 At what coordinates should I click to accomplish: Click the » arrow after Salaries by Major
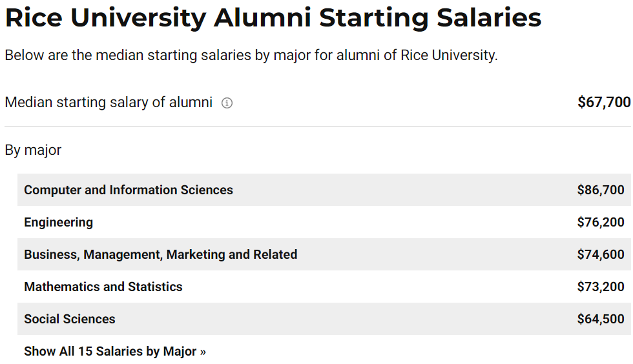(x=203, y=352)
